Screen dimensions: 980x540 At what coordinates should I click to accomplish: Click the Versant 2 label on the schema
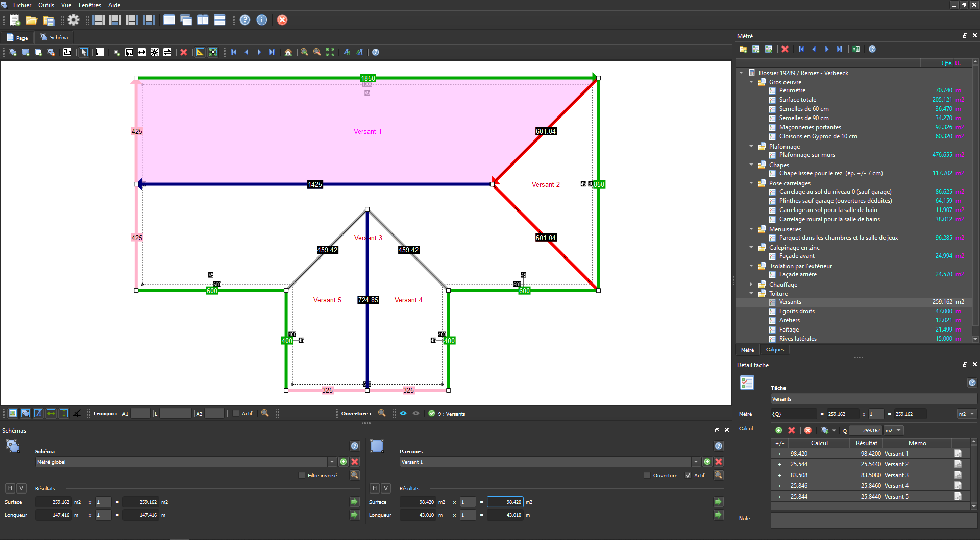pos(546,184)
